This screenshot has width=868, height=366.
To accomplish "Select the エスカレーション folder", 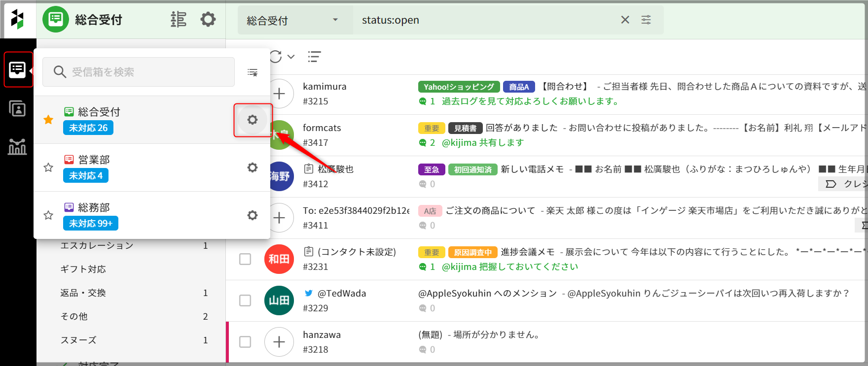I will point(97,246).
